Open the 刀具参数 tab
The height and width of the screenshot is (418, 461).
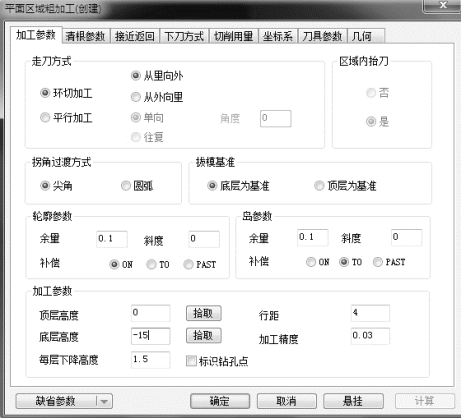[322, 36]
